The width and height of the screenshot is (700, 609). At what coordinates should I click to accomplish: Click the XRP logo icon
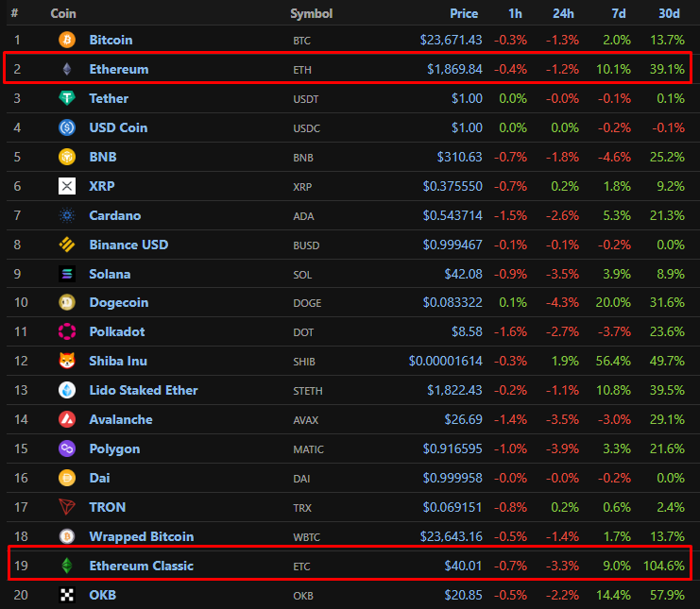tap(67, 186)
